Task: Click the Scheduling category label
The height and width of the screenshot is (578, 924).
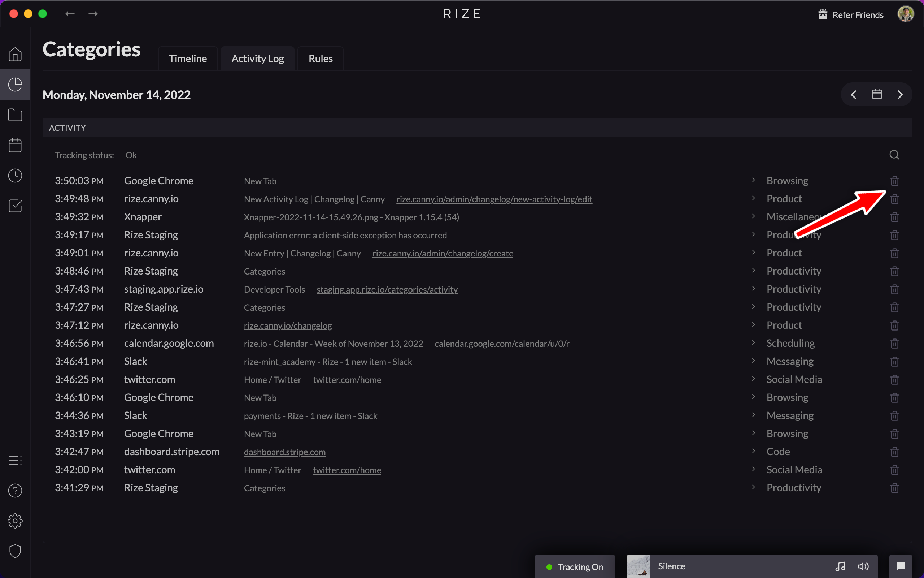Action: pos(790,343)
